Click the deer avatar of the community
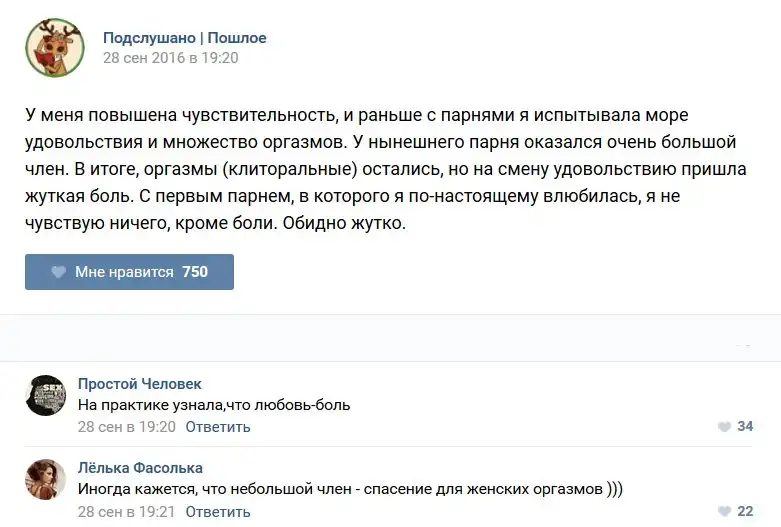This screenshot has height=527, width=781. 54,47
